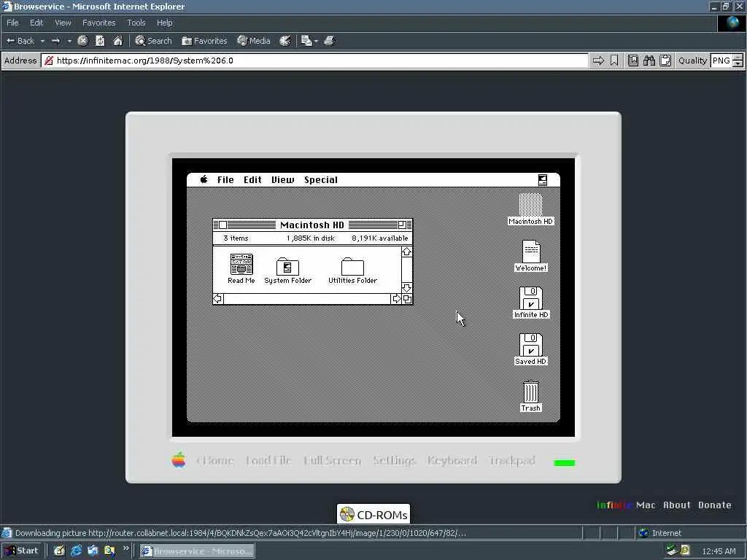
Task: Click the Trackpad button
Action: pyautogui.click(x=513, y=461)
